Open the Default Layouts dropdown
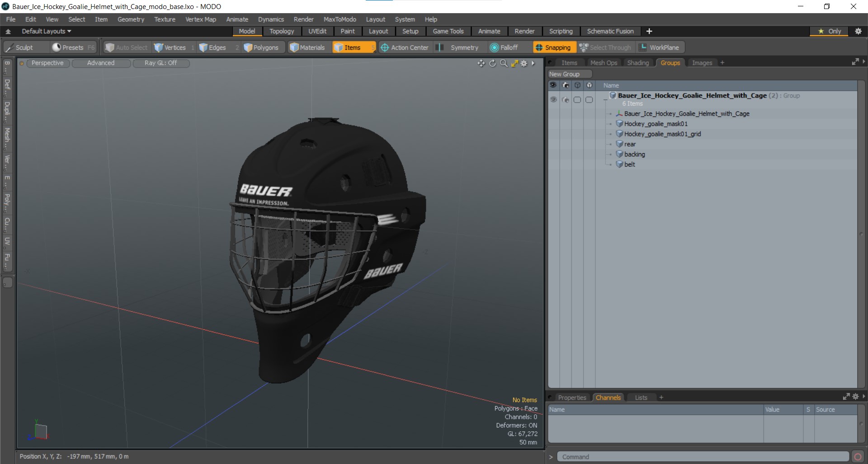Viewport: 868px width, 464px height. 47,31
